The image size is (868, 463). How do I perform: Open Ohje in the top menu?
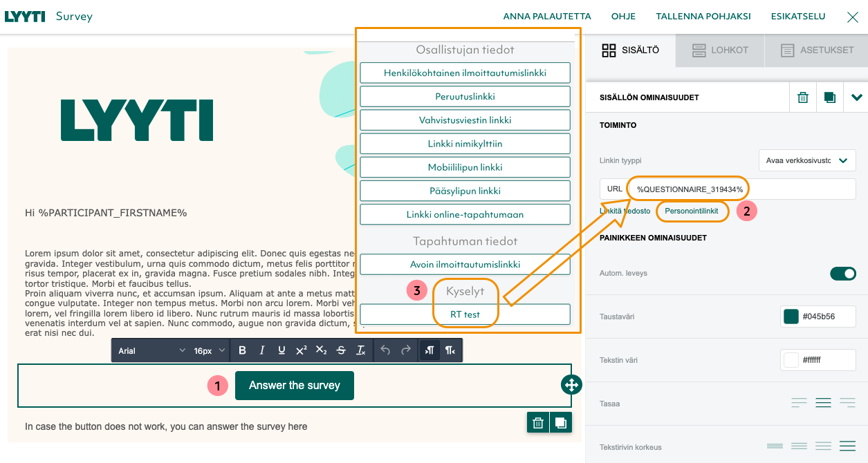coord(623,17)
